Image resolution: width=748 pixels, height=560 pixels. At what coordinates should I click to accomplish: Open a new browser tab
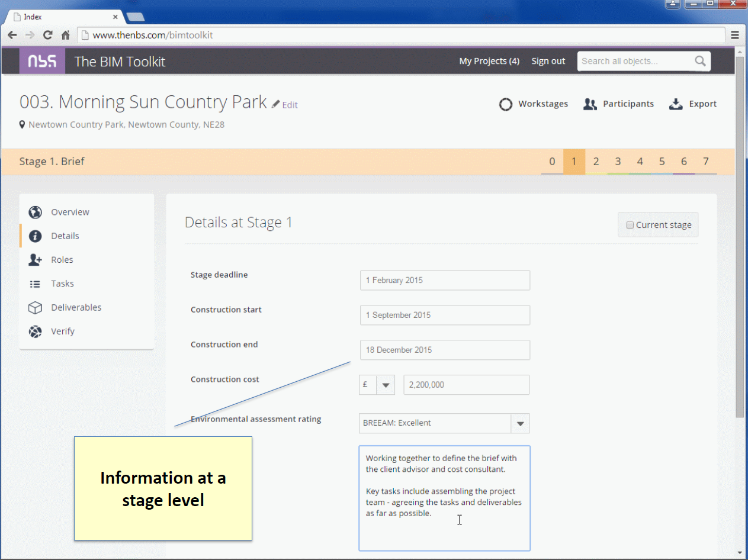click(x=136, y=17)
